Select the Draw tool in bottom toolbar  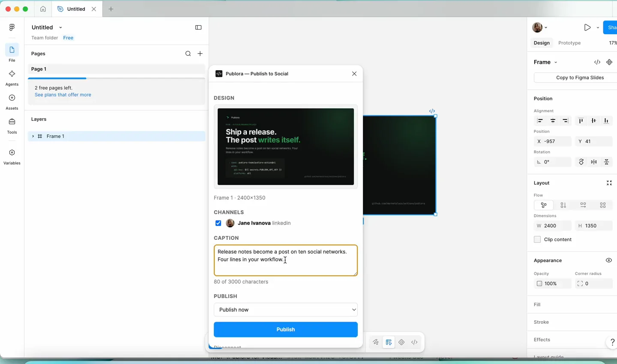click(376, 342)
